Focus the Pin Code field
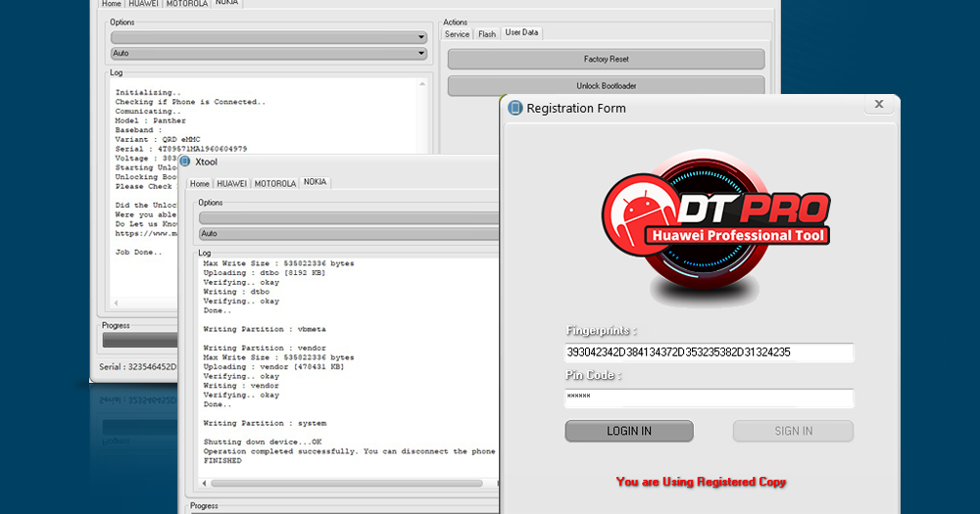Screen dimensions: 980x514 point(709,397)
